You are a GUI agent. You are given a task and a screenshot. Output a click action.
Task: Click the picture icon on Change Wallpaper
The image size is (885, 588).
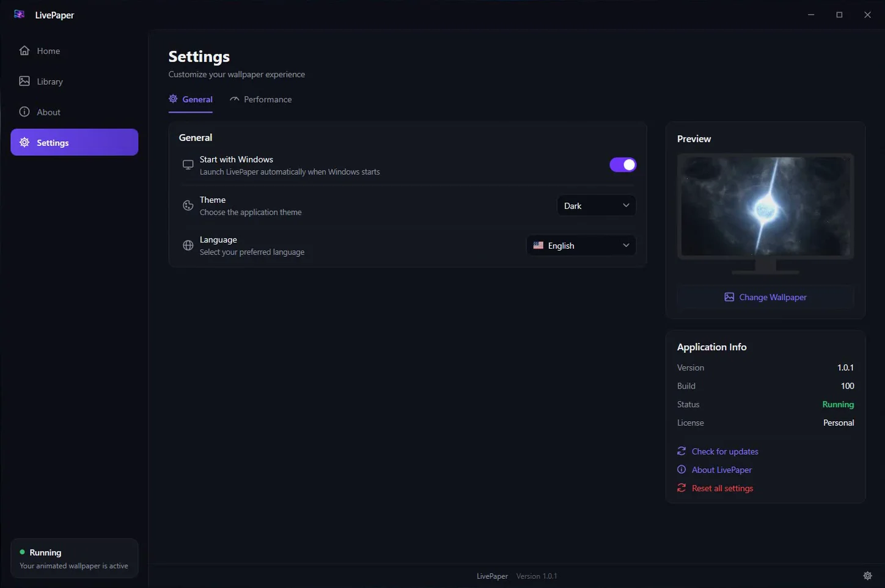click(x=729, y=297)
